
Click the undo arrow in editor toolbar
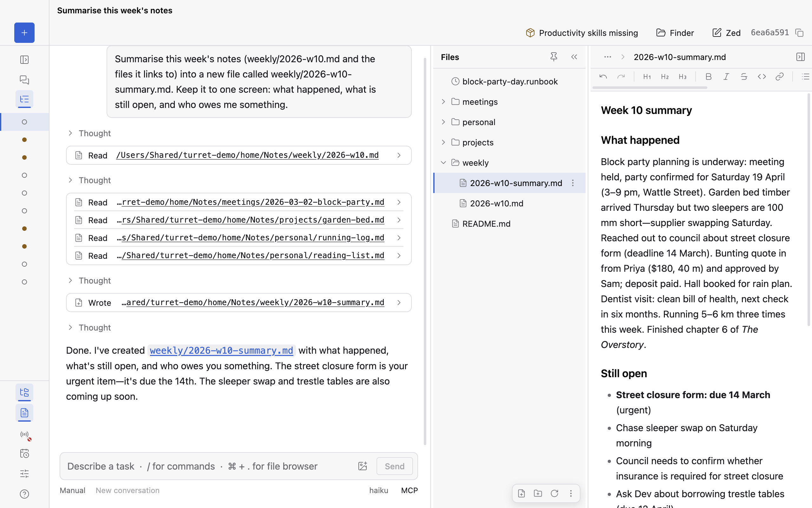pyautogui.click(x=603, y=77)
